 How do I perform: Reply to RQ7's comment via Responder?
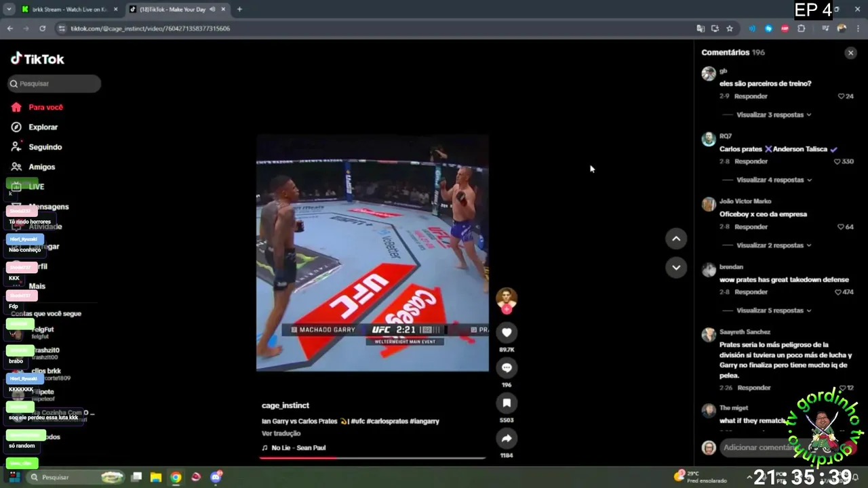pyautogui.click(x=751, y=161)
